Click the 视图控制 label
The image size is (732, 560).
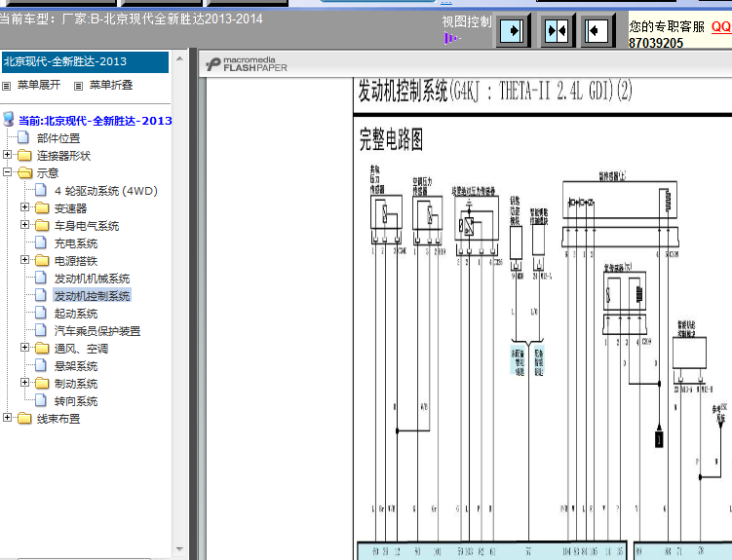click(x=467, y=21)
